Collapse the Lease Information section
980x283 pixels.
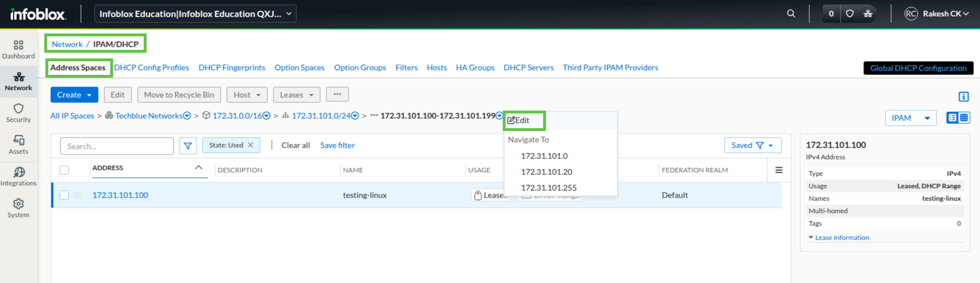839,237
